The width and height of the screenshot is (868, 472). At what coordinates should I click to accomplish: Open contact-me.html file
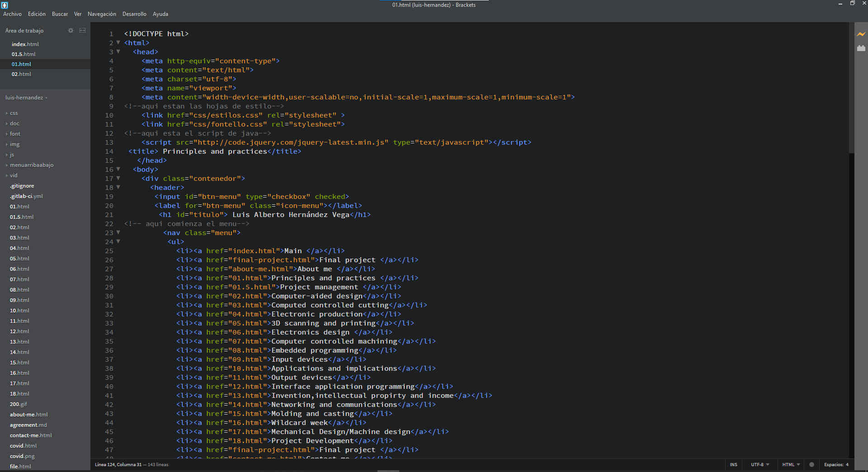[x=31, y=435]
